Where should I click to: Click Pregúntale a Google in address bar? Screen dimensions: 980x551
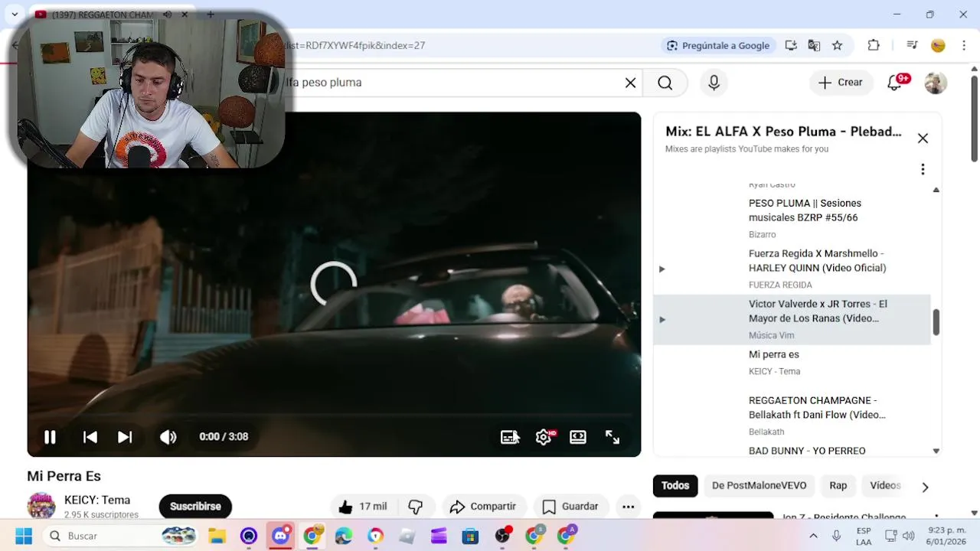[718, 45]
